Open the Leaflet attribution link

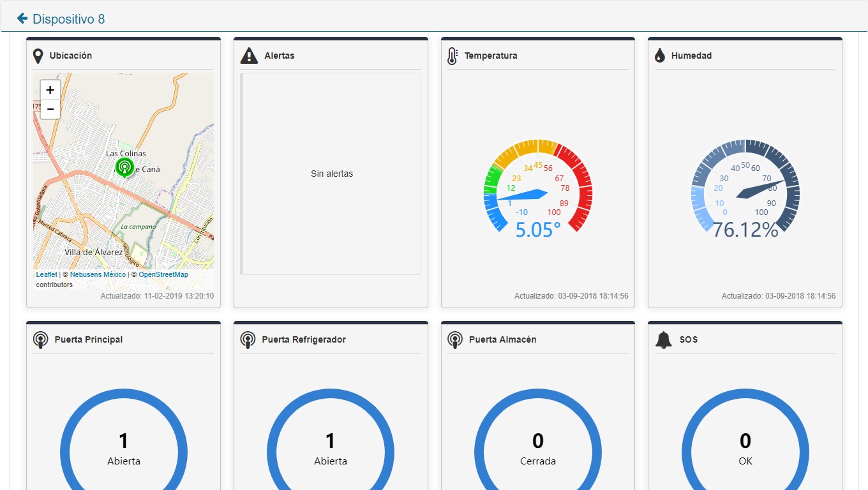[46, 274]
